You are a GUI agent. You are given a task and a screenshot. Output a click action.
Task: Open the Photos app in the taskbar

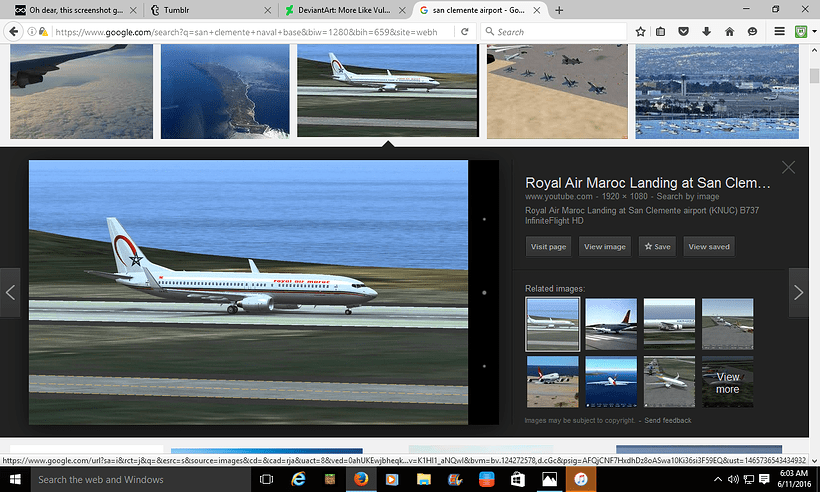549,479
